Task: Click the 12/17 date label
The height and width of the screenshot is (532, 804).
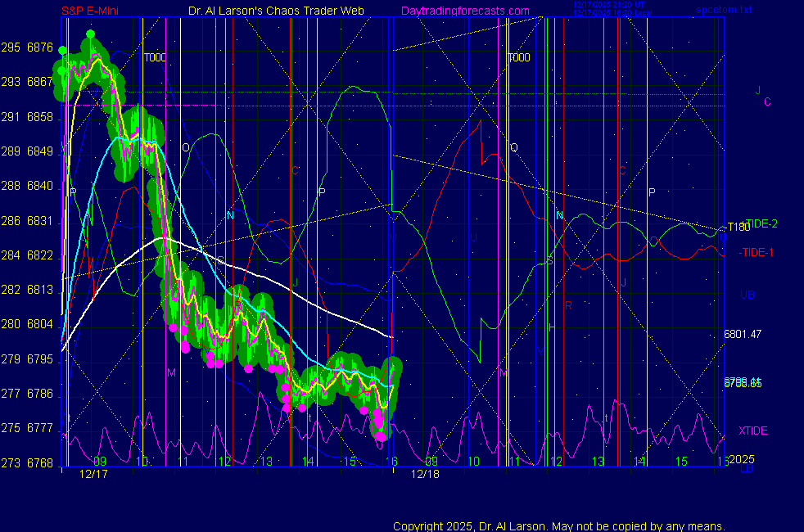Action: coord(93,474)
